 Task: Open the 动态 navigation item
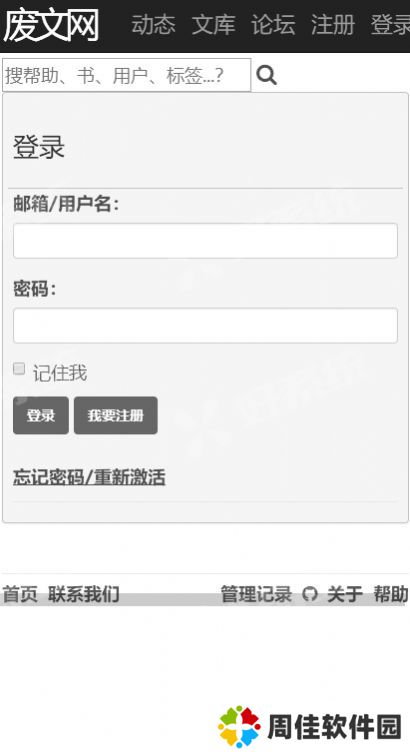(153, 25)
